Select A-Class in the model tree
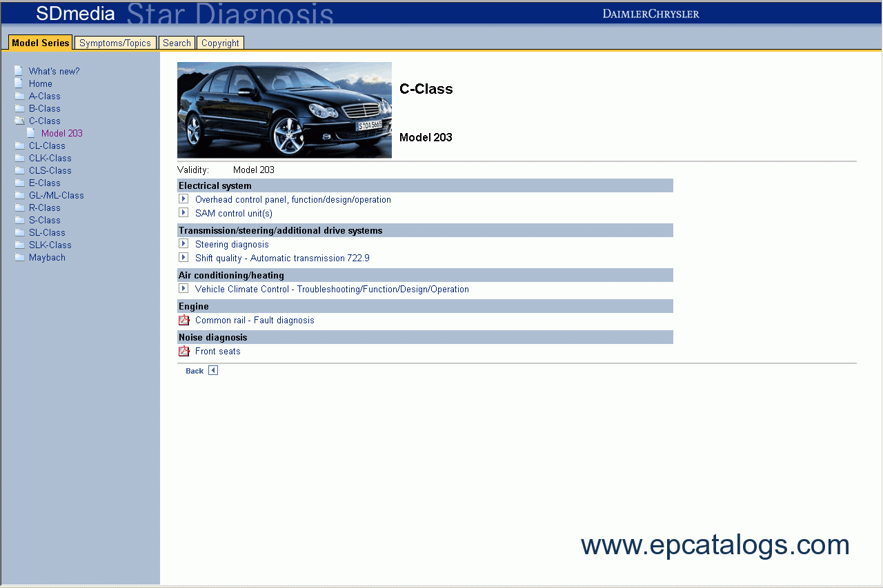883x588 pixels. point(45,96)
